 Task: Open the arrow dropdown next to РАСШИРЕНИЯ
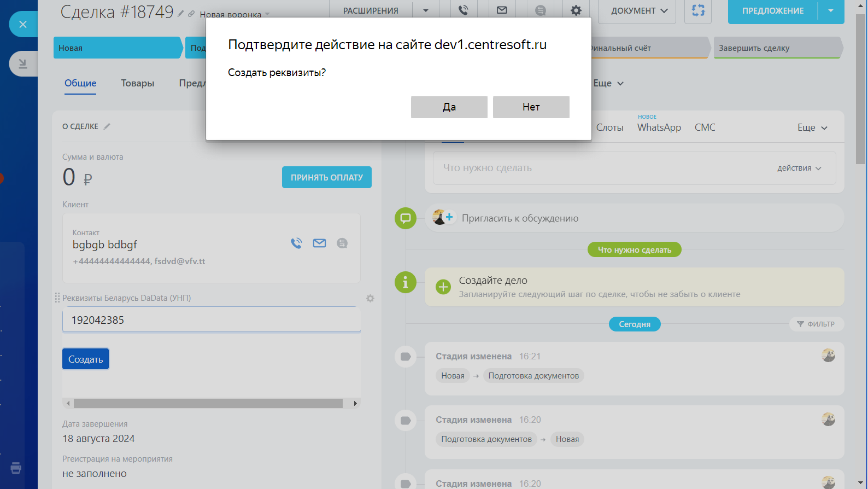426,10
